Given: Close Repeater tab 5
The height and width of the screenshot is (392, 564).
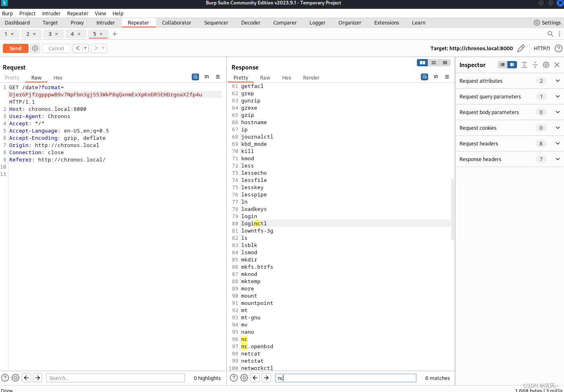Looking at the screenshot, I should click(101, 34).
